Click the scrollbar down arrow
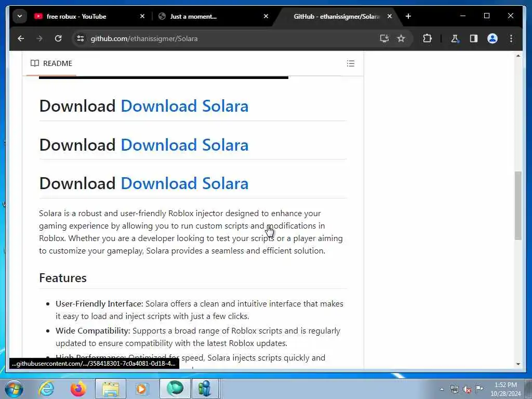Viewport: 532px width, 399px height. point(518,364)
